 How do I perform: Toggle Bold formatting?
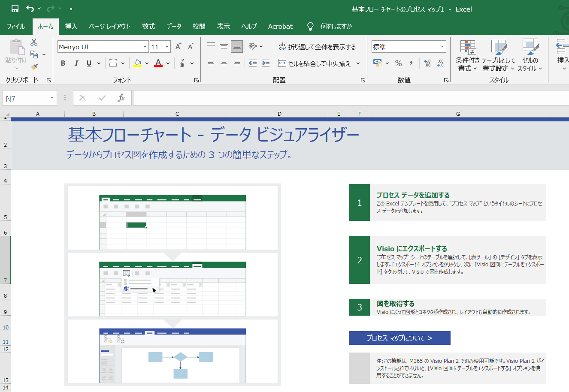(x=63, y=63)
